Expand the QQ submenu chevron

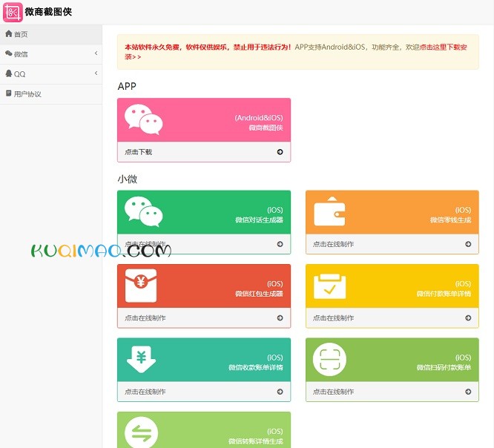(x=96, y=73)
